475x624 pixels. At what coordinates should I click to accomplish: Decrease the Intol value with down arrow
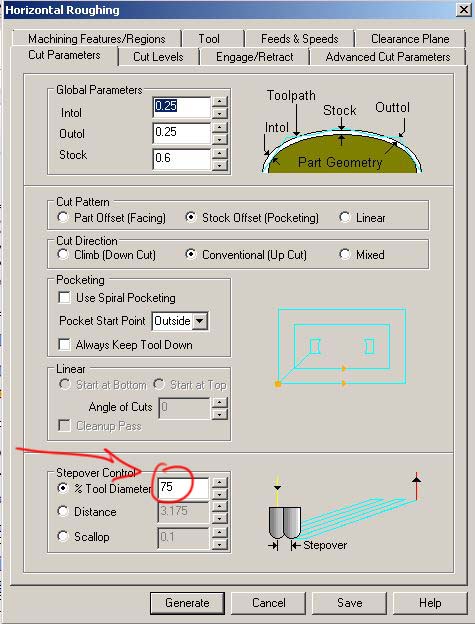[220, 113]
